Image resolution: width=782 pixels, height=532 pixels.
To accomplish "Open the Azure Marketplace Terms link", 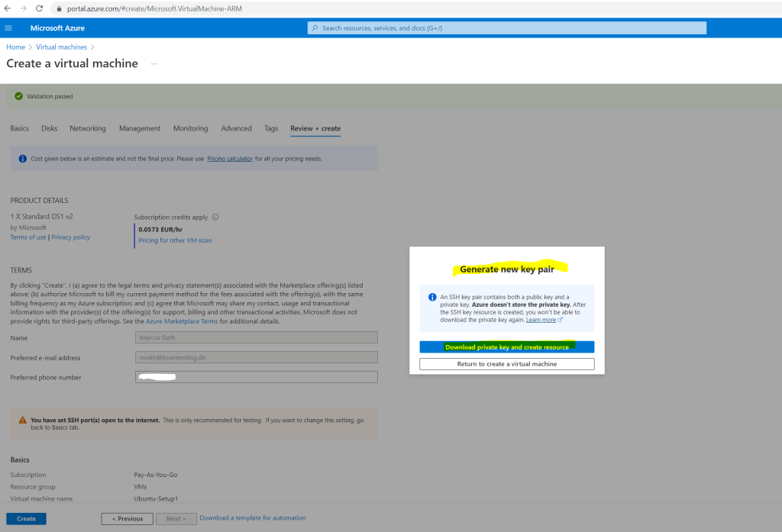I will coord(182,321).
